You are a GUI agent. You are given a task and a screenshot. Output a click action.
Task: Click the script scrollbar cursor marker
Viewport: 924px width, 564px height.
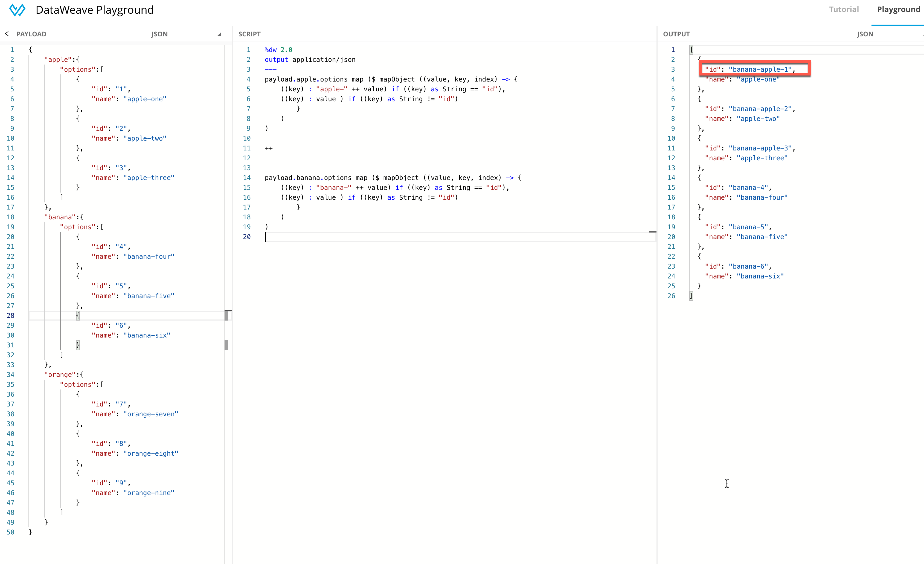tap(652, 232)
